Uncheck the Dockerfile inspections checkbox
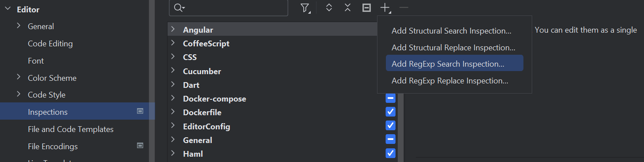This screenshot has width=644, height=162. (x=390, y=112)
